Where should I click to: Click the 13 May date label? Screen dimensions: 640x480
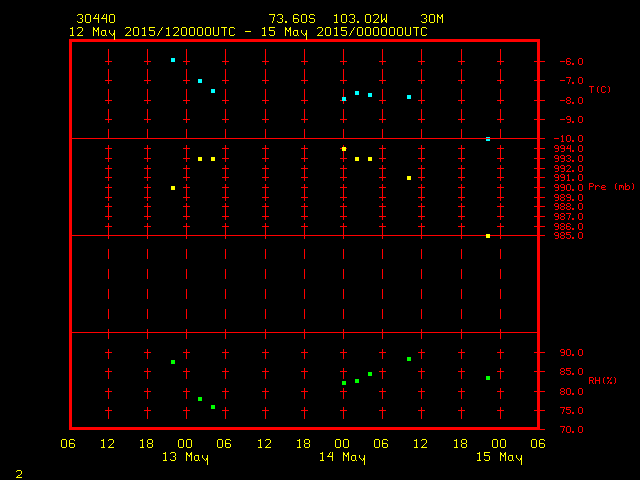pos(185,458)
